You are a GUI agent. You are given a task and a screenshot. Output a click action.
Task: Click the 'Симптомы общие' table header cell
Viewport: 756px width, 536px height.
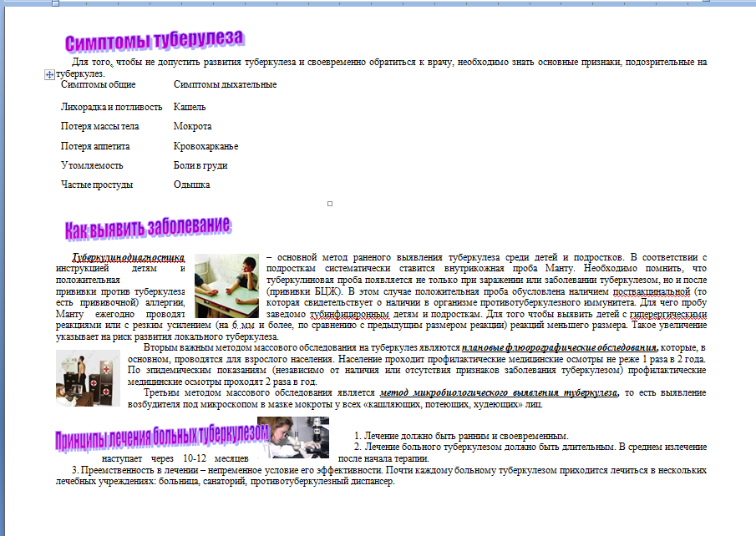click(x=98, y=84)
